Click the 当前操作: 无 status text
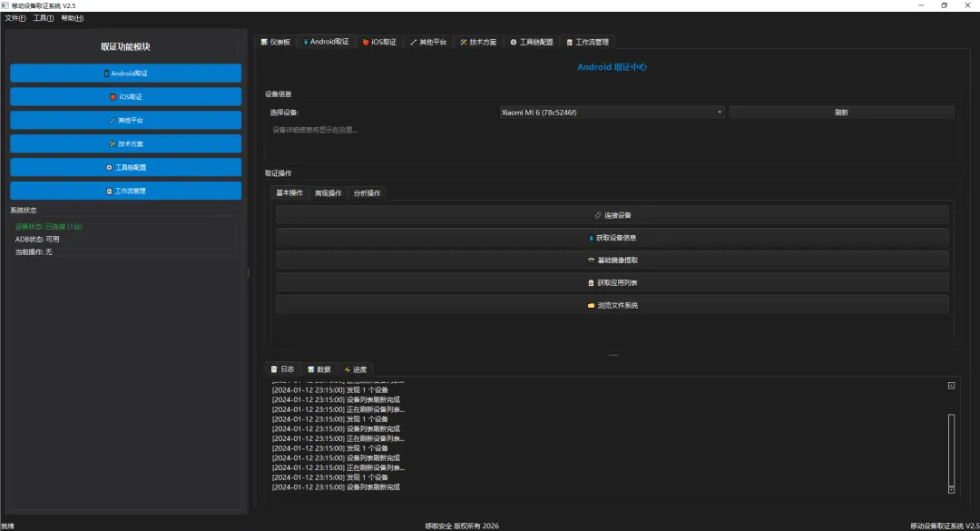 pyautogui.click(x=34, y=251)
